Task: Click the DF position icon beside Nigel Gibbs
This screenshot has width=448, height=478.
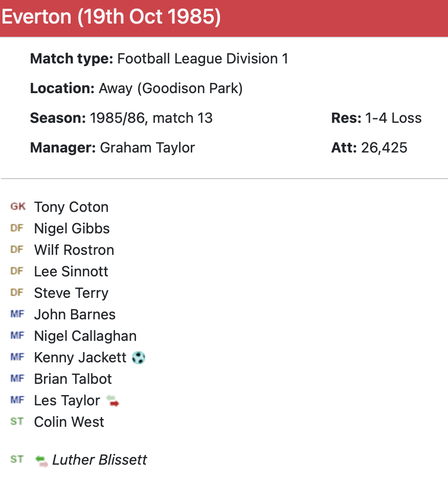Action: (17, 228)
